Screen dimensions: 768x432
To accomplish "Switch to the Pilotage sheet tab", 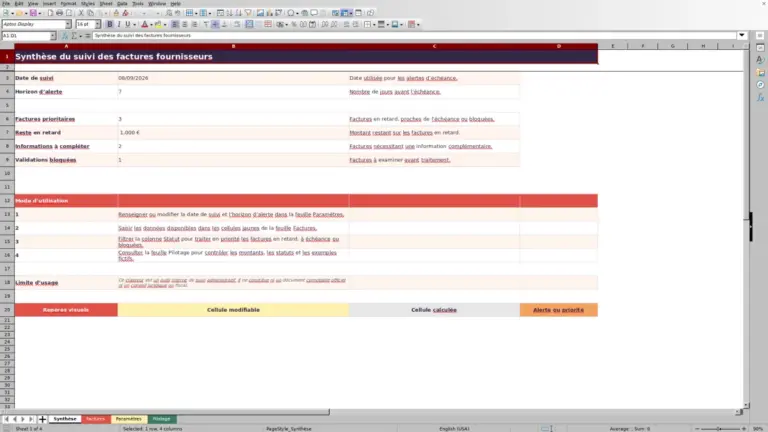I will pyautogui.click(x=161, y=419).
